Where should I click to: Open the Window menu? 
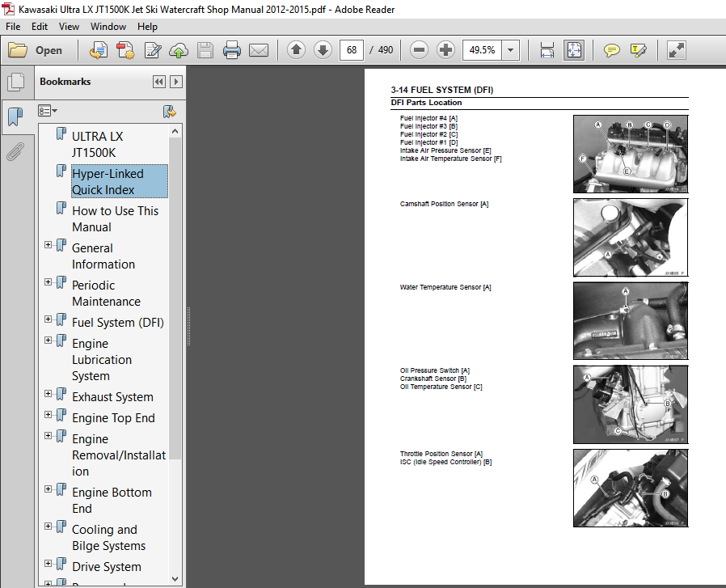click(x=108, y=27)
